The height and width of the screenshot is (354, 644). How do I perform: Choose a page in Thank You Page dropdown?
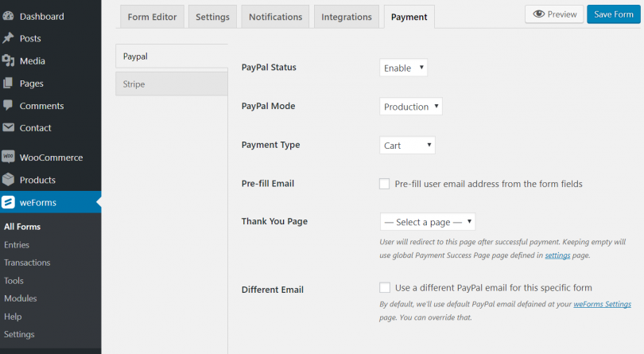click(427, 222)
